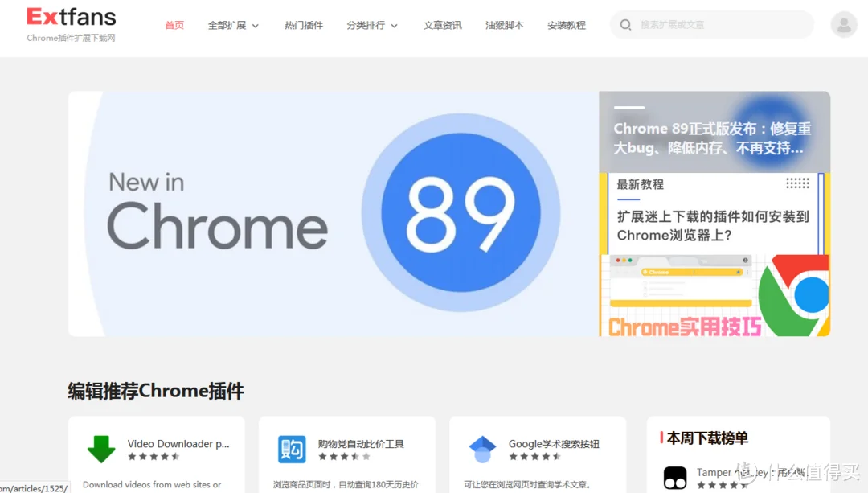The width and height of the screenshot is (868, 493).
Task: Click the 购物党 blue shopping icon
Action: click(292, 450)
